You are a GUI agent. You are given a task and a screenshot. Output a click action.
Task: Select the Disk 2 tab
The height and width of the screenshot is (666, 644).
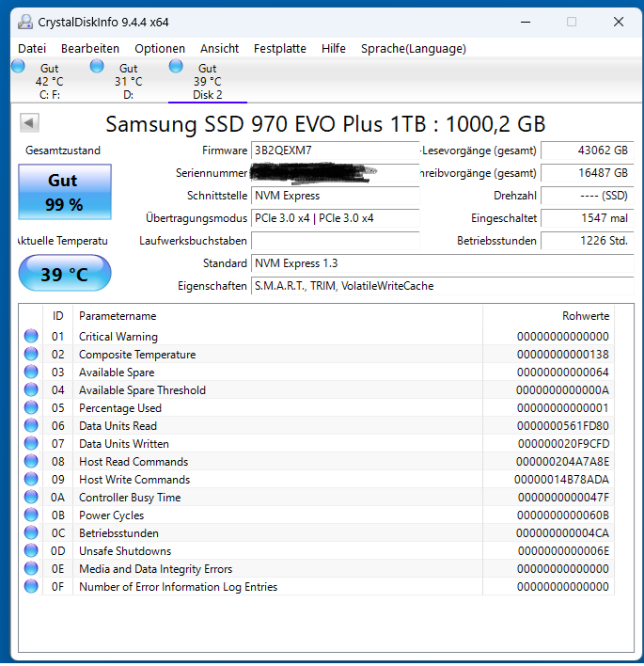[208, 81]
